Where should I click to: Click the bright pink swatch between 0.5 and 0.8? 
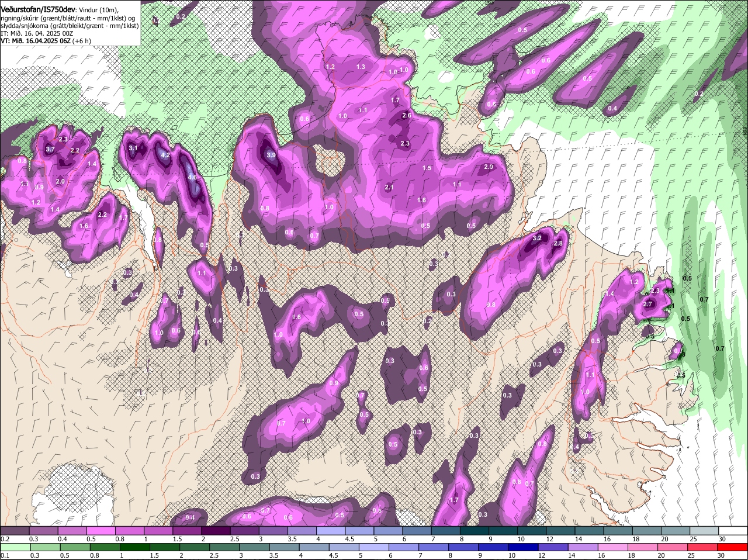(x=101, y=530)
